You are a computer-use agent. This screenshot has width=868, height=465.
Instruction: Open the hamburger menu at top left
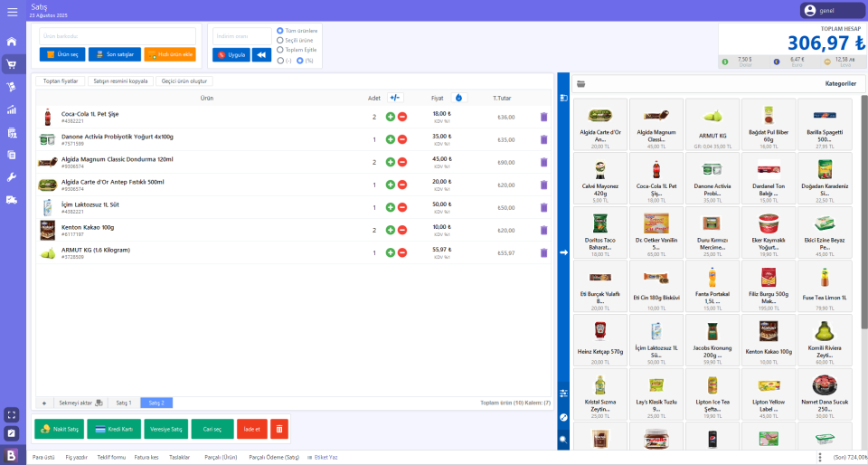12,10
